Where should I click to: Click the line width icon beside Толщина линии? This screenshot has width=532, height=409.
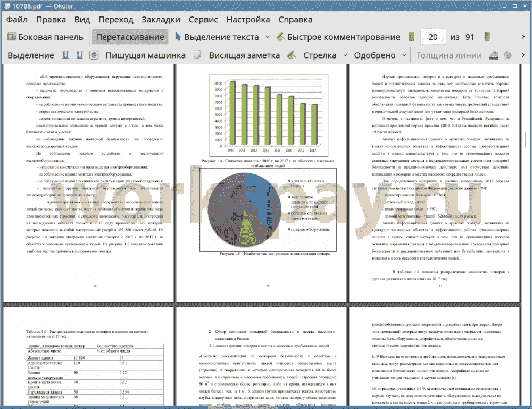(x=494, y=55)
